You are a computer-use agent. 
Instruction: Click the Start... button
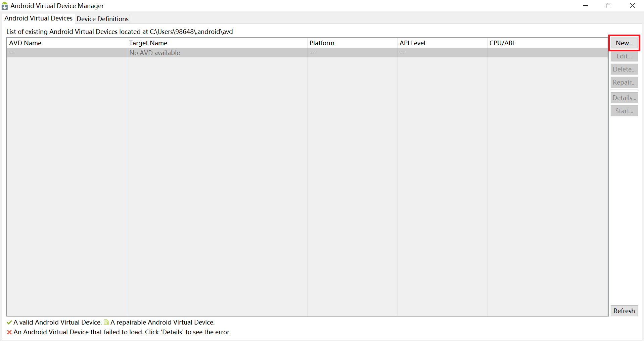(x=624, y=111)
